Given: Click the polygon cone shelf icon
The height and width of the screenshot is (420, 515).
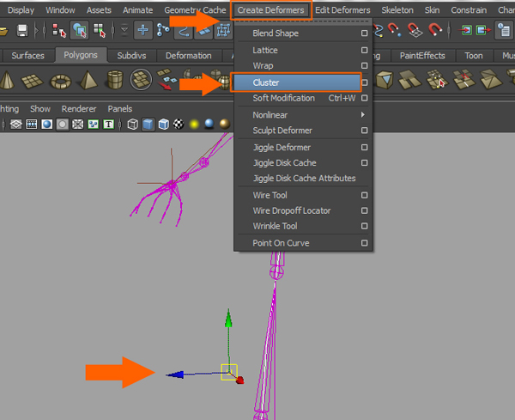Looking at the screenshot, I should 7,80.
